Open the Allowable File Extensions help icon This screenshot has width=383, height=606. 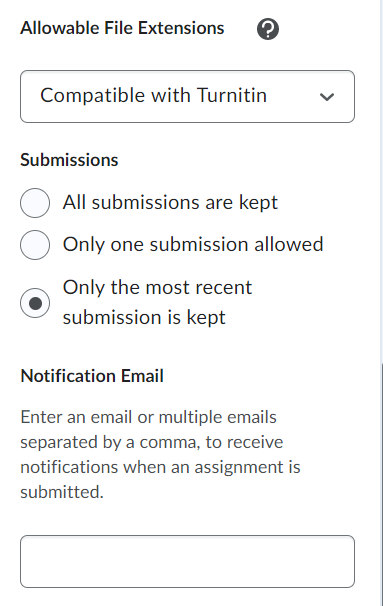(x=268, y=29)
